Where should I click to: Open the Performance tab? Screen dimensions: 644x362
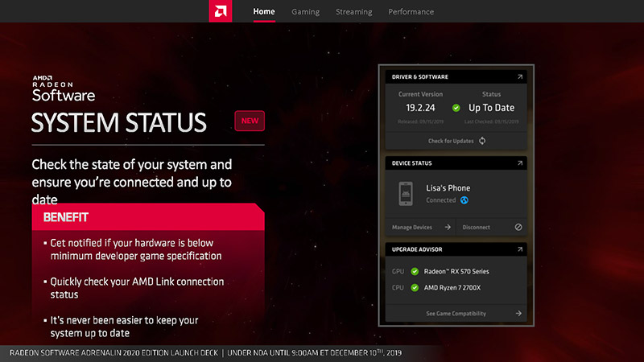pos(411,12)
